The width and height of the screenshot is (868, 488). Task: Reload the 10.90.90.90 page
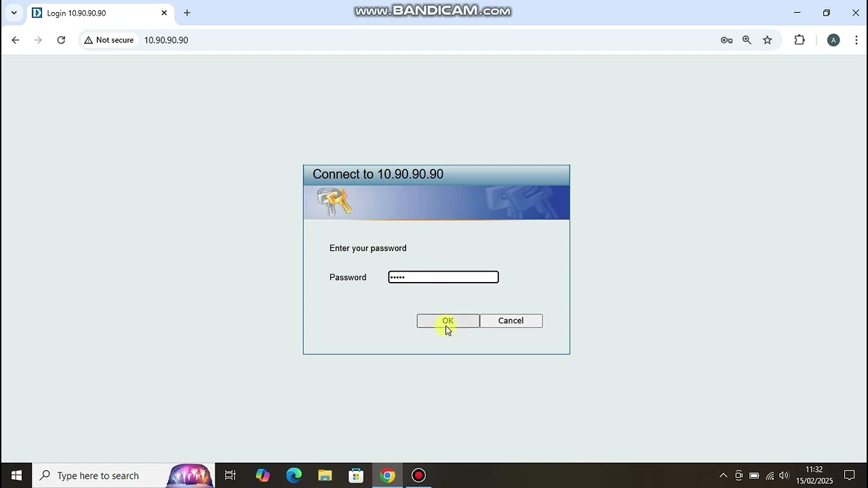[x=61, y=40]
